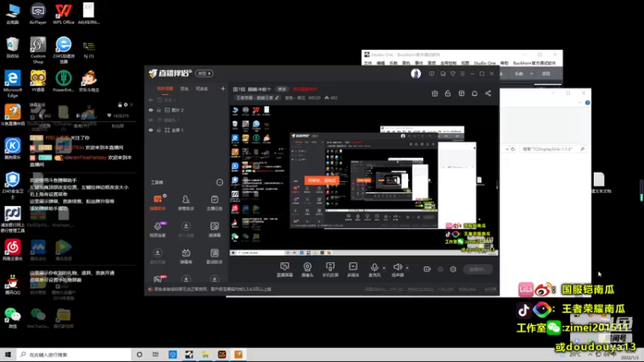Viewport: 644px width, 362px height.
Task: Close the danmaku overlay widget
Action: 131,105
